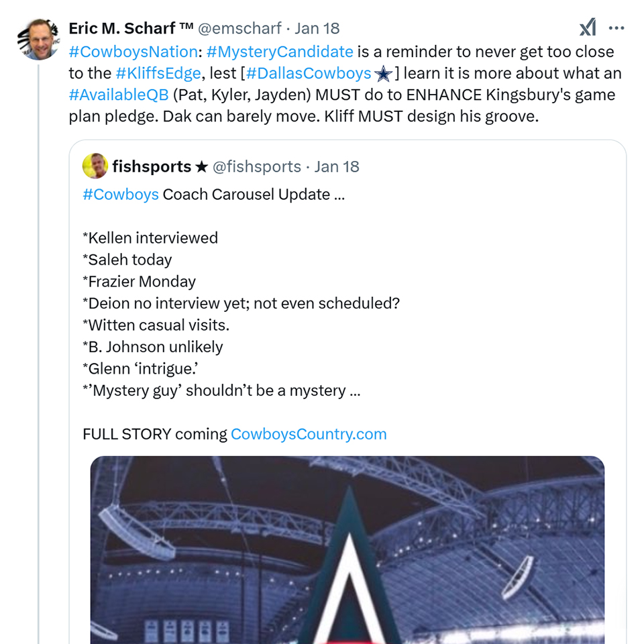Viewport: 644px width, 644px height.
Task: Open the three-dot more options menu
Action: [x=616, y=28]
